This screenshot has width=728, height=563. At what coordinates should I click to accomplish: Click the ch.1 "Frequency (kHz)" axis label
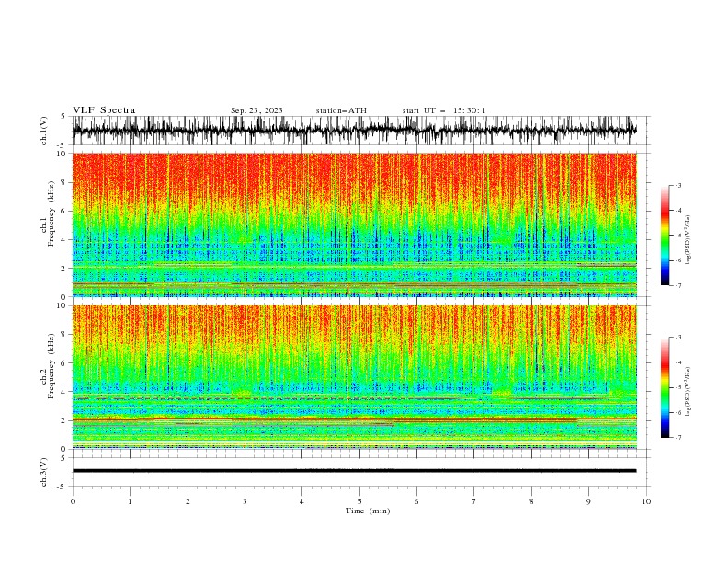(x=51, y=213)
